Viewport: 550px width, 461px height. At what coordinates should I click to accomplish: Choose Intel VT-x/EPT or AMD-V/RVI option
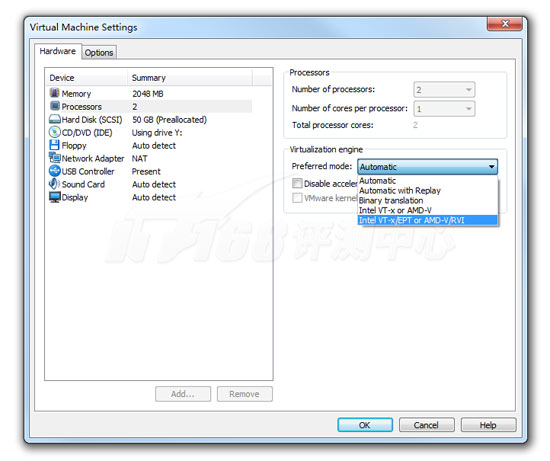coord(428,220)
